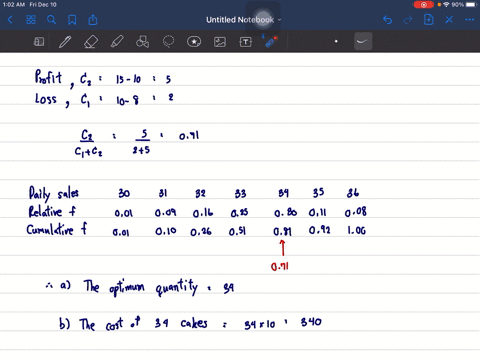
Task: Undo the last stroke
Action: [387, 20]
